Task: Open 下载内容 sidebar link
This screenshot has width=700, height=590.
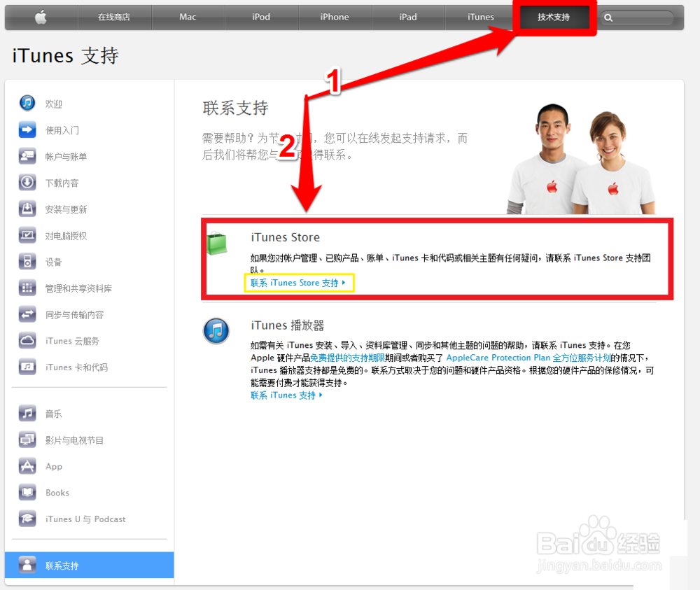Action: (62, 183)
